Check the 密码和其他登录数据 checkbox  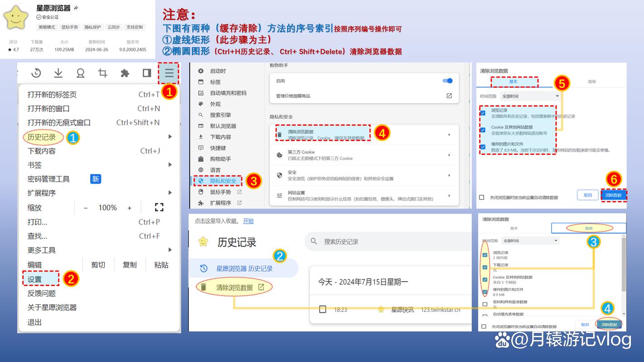click(x=485, y=304)
